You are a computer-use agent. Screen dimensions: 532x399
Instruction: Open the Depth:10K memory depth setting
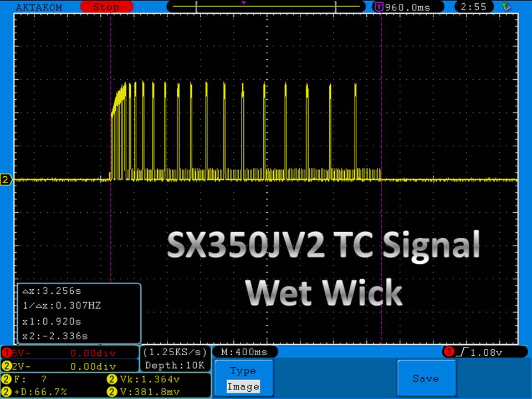point(175,365)
